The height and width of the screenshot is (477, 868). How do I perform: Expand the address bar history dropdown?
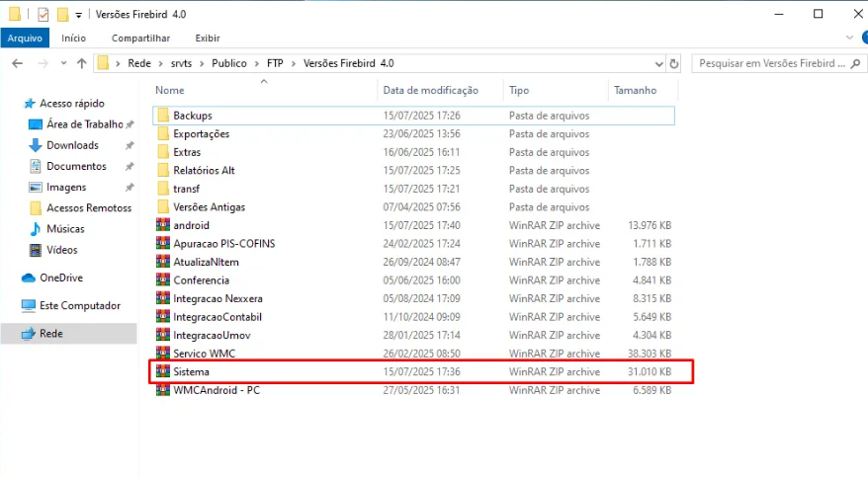coord(658,63)
